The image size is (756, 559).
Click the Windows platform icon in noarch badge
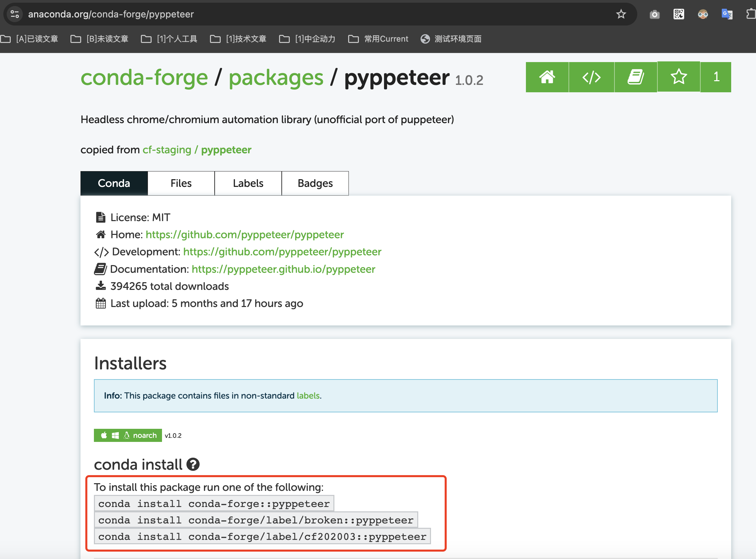[x=115, y=436]
